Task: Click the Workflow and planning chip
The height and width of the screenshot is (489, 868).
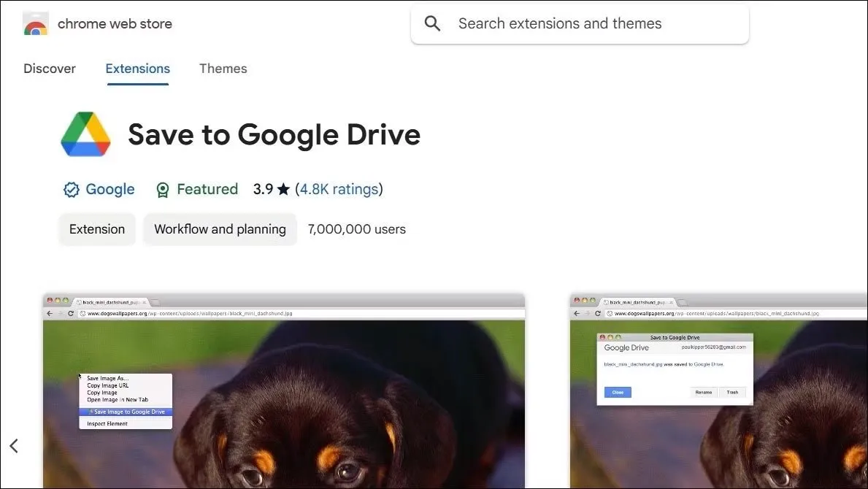Action: 220,229
